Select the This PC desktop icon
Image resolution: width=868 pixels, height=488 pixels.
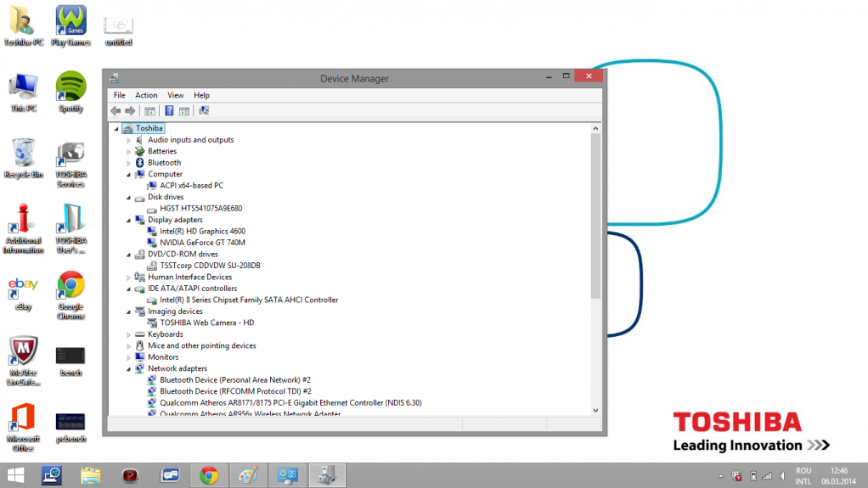(23, 92)
